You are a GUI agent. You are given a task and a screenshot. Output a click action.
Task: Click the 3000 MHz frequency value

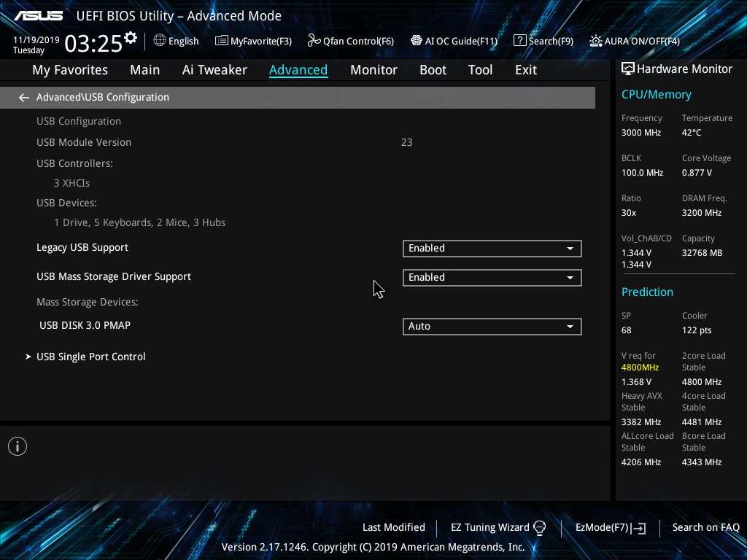pos(640,133)
